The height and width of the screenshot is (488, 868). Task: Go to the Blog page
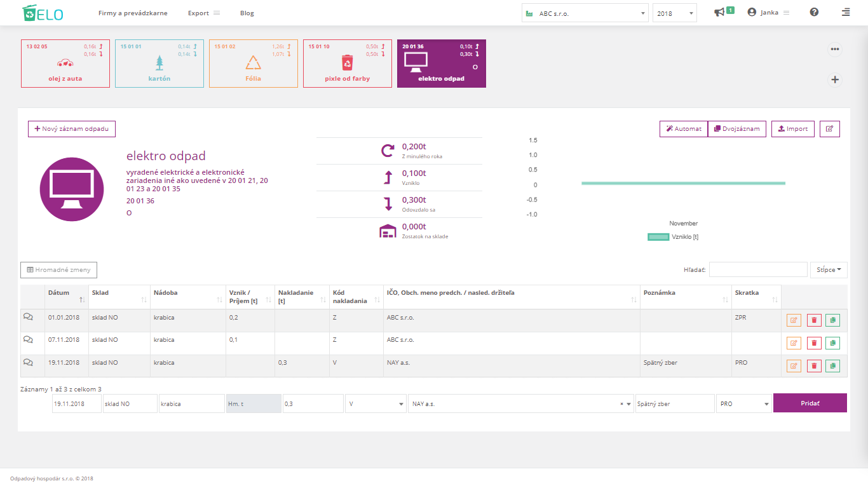pyautogui.click(x=247, y=13)
